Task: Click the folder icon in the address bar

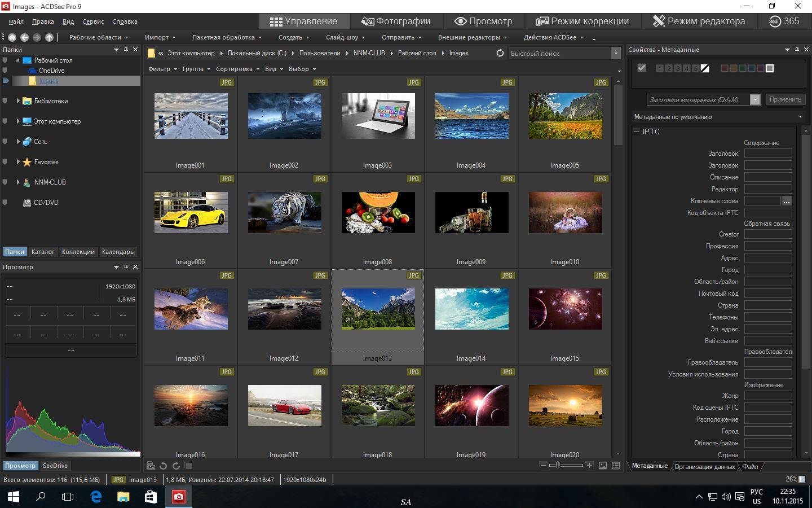Action: [151, 53]
